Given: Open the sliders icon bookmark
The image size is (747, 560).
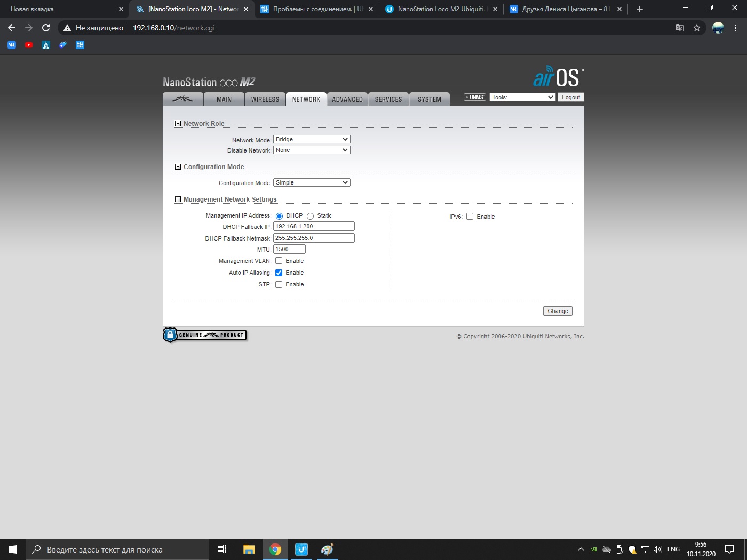Looking at the screenshot, I should (80, 45).
